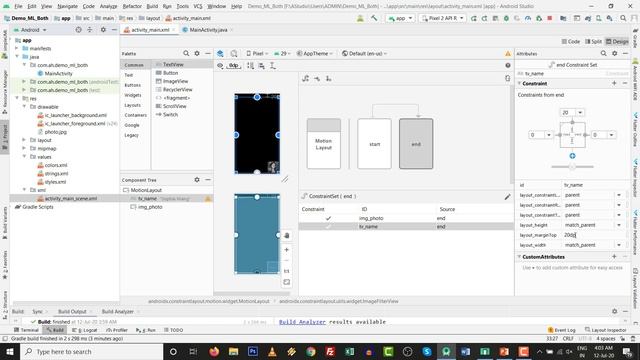Open the layout_height match_parent dropdown
Image resolution: width=640 pixels, height=360 pixels.
pyautogui.click(x=619, y=225)
